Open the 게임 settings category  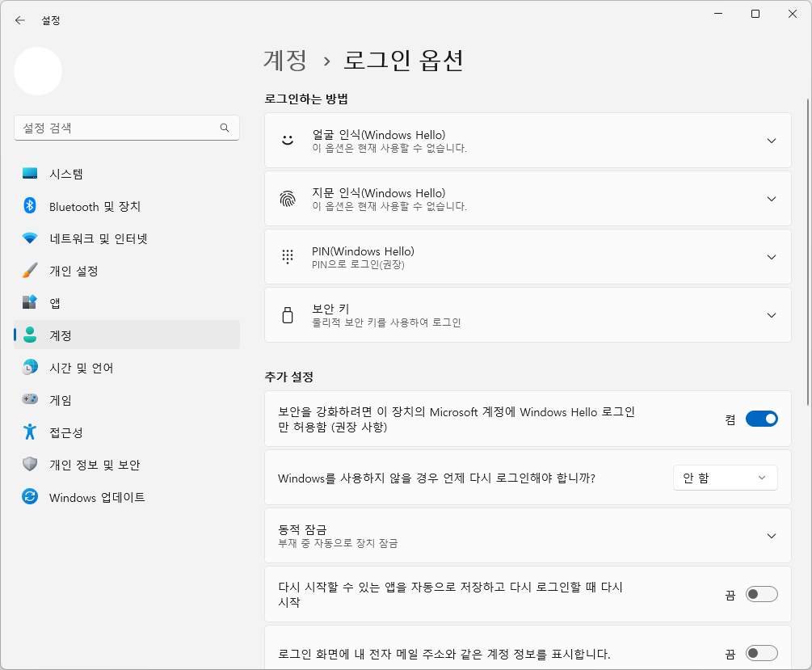coord(126,399)
